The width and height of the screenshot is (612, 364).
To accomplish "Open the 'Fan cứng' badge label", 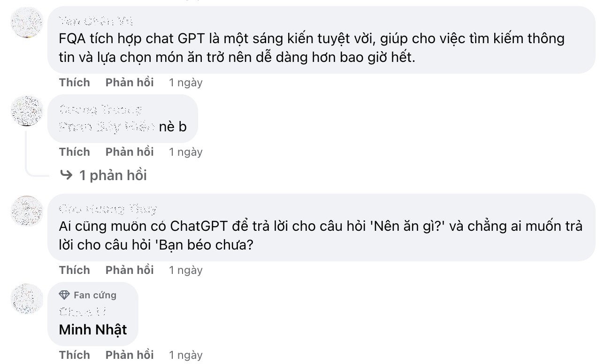I will click(94, 295).
